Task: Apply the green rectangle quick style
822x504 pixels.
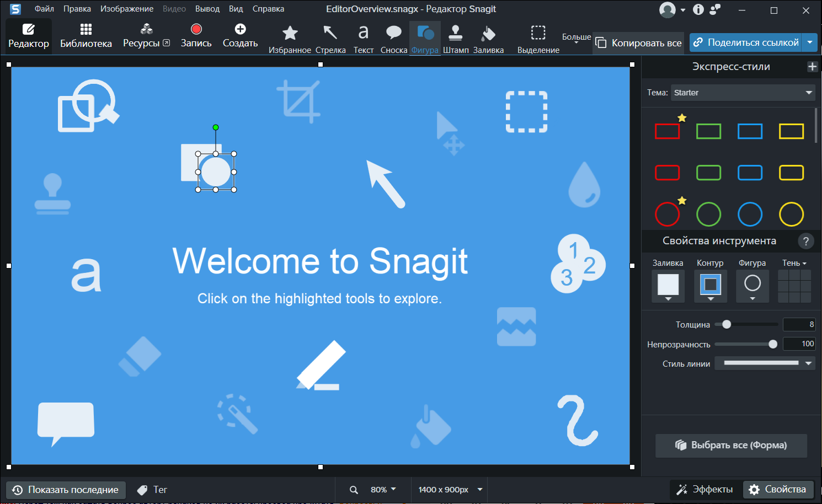Action: tap(709, 131)
